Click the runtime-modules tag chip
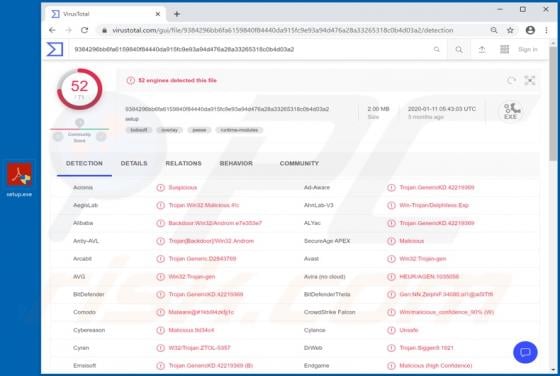The height and width of the screenshot is (376, 560). (239, 130)
